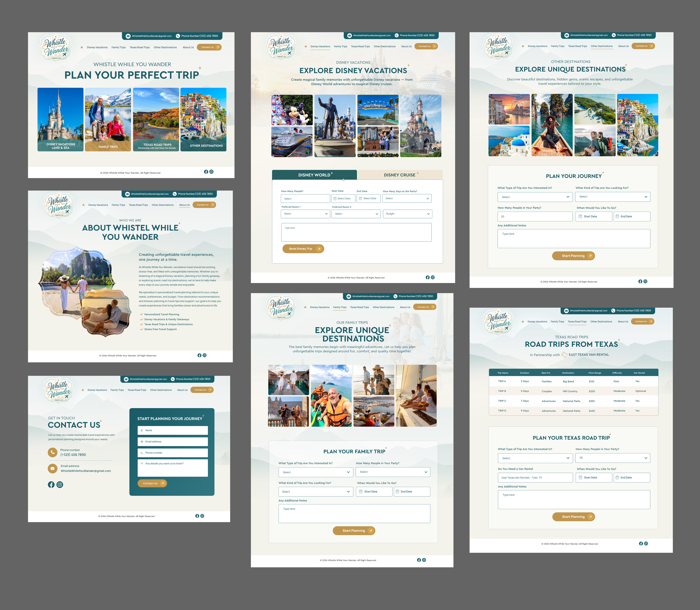Click Facebook icon in Texas Road Trips page footer
The height and width of the screenshot is (610, 700).
click(641, 544)
